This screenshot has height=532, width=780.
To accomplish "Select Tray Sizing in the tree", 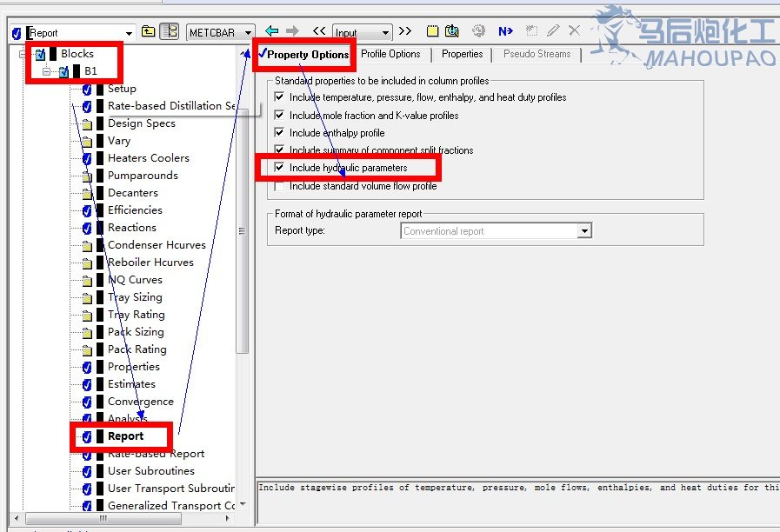I will coord(135,297).
